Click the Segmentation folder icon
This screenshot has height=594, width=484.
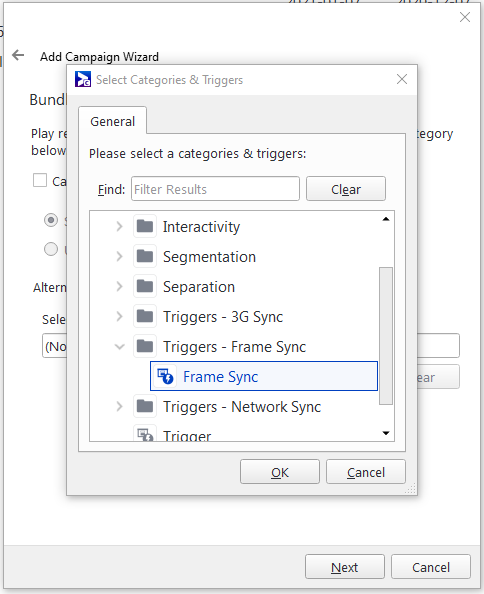[145, 256]
